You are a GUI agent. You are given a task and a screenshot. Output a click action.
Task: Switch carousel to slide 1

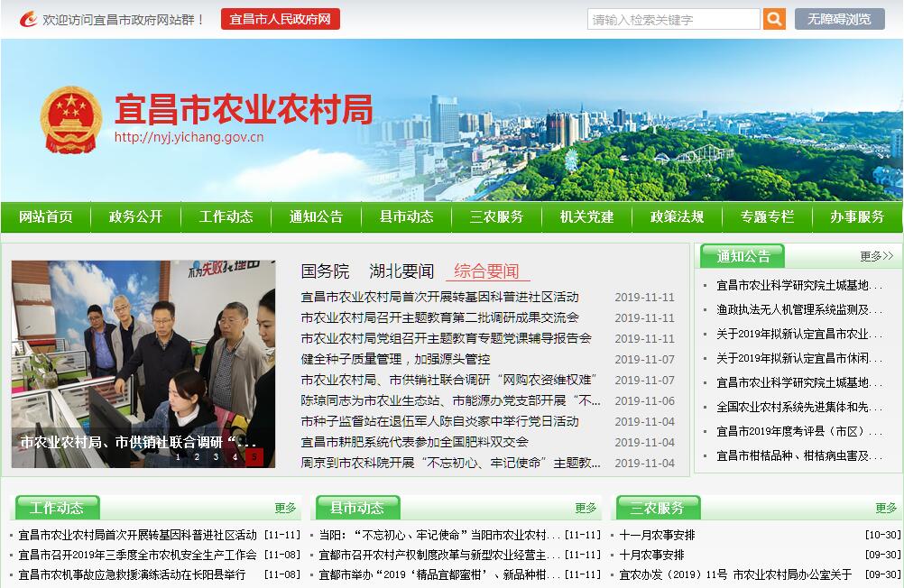(x=179, y=457)
